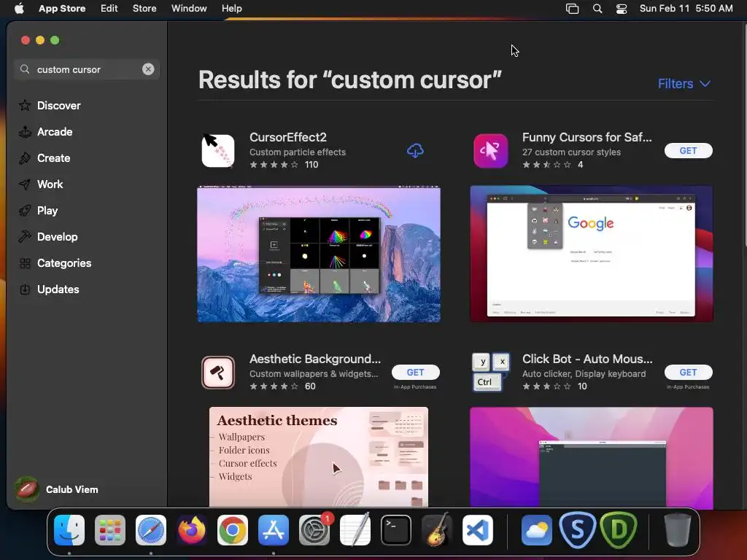Get Click Bot Auto Mouse app
Screen dimensions: 747x560
pyautogui.click(x=688, y=373)
